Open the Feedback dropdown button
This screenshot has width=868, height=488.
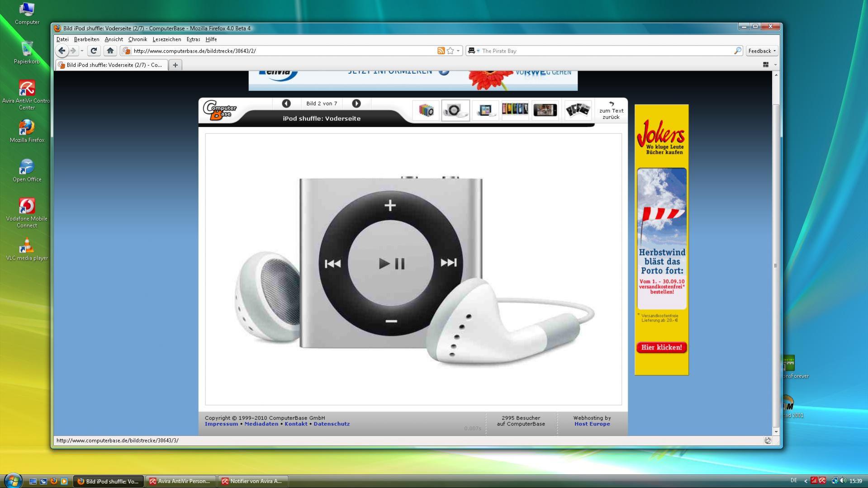pyautogui.click(x=762, y=51)
